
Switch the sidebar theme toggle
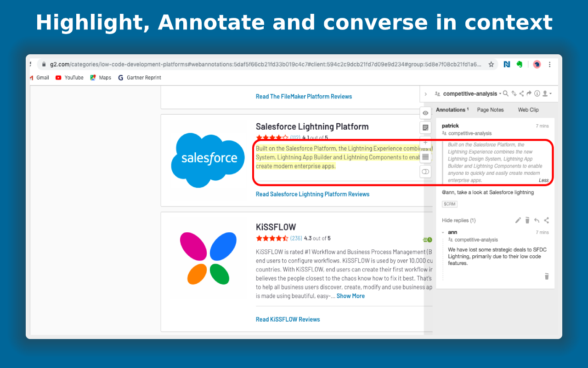[425, 172]
